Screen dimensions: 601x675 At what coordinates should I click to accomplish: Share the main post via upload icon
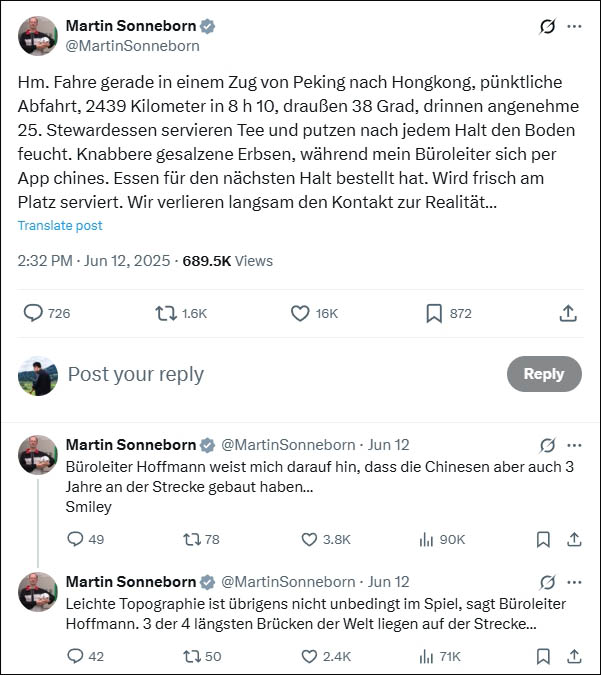click(568, 313)
